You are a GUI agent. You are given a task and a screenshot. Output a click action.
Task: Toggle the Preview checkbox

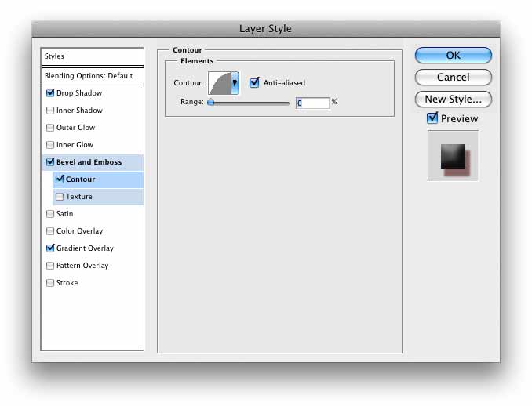pos(432,118)
